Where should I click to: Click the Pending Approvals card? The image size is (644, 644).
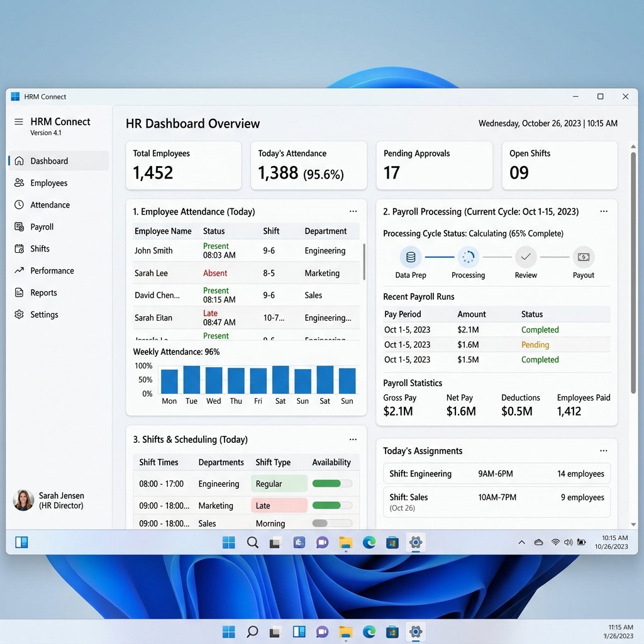tap(434, 165)
